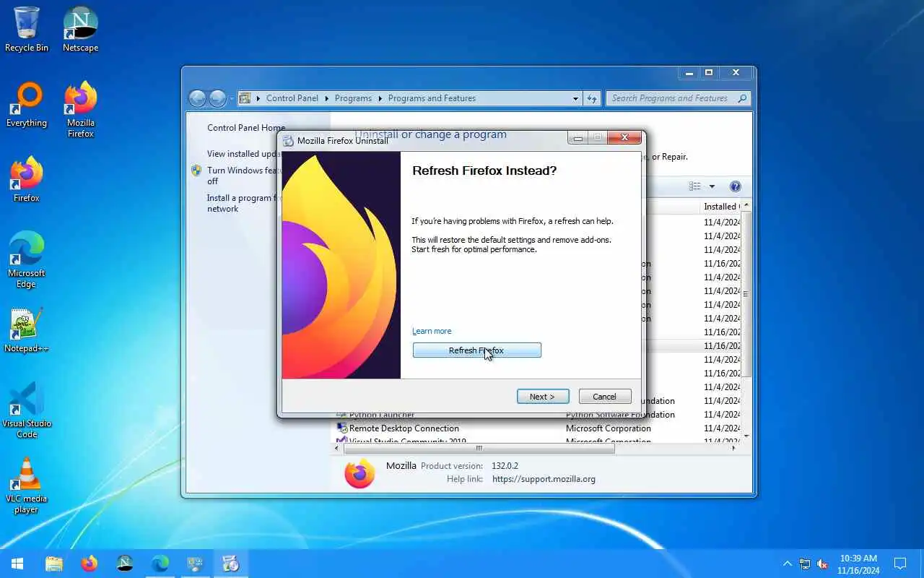Screen dimensions: 924x578
Task: Click the horizontal scrollbar thumb in program list
Action: pos(479,448)
